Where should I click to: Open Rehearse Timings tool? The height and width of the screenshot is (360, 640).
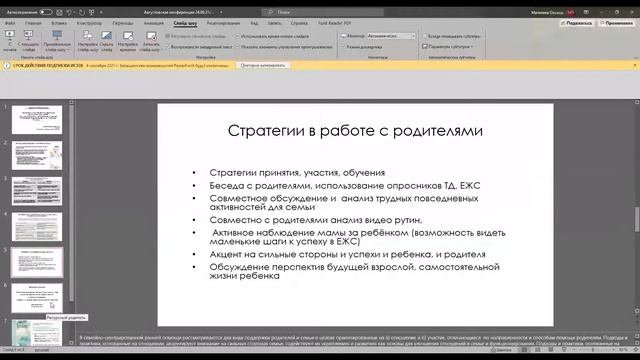(128, 41)
